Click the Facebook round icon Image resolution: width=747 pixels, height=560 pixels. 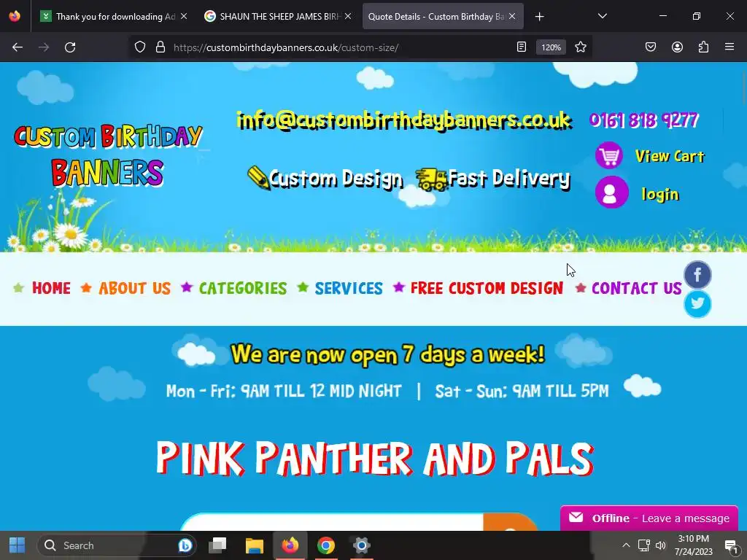click(697, 275)
